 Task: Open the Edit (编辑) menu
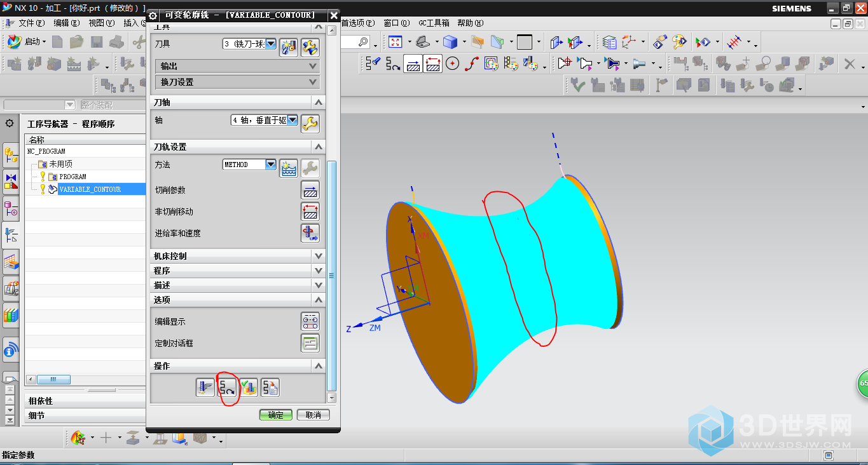[x=66, y=23]
